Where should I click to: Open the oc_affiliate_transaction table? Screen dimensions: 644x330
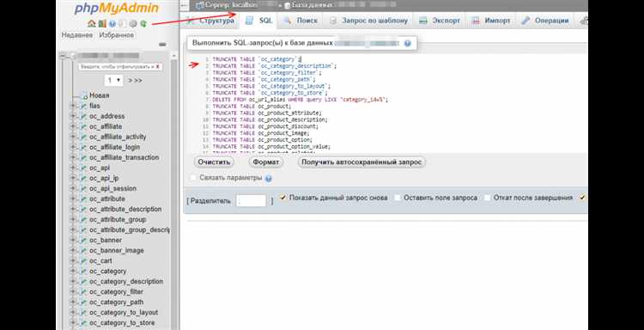click(124, 157)
